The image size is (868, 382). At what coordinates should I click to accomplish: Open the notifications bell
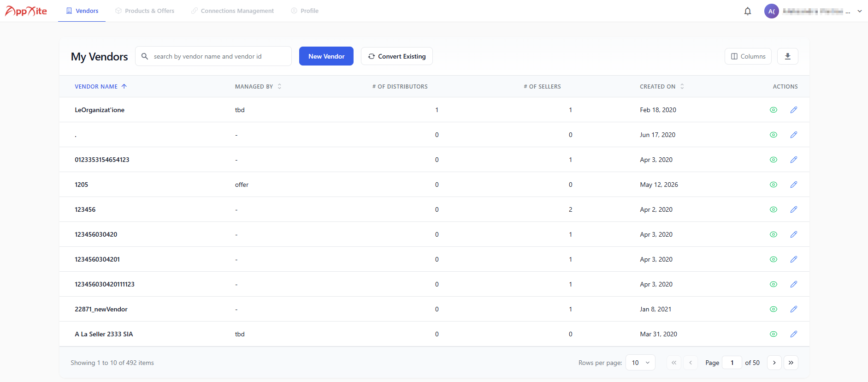tap(748, 11)
